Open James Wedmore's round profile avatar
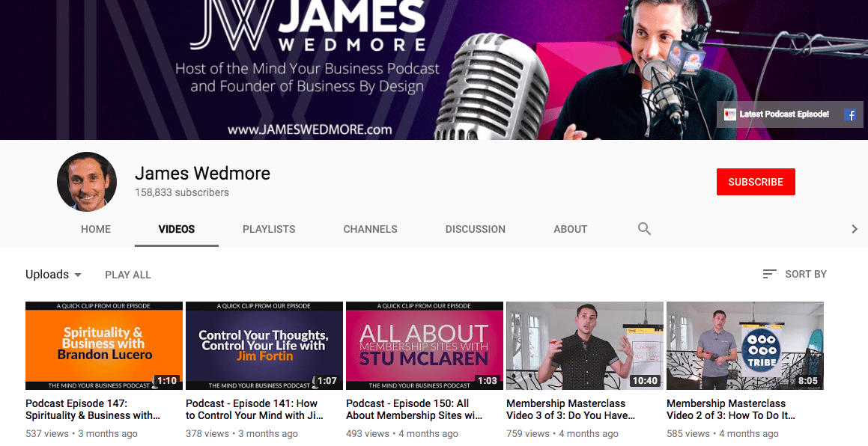The width and height of the screenshot is (868, 446). tap(87, 182)
